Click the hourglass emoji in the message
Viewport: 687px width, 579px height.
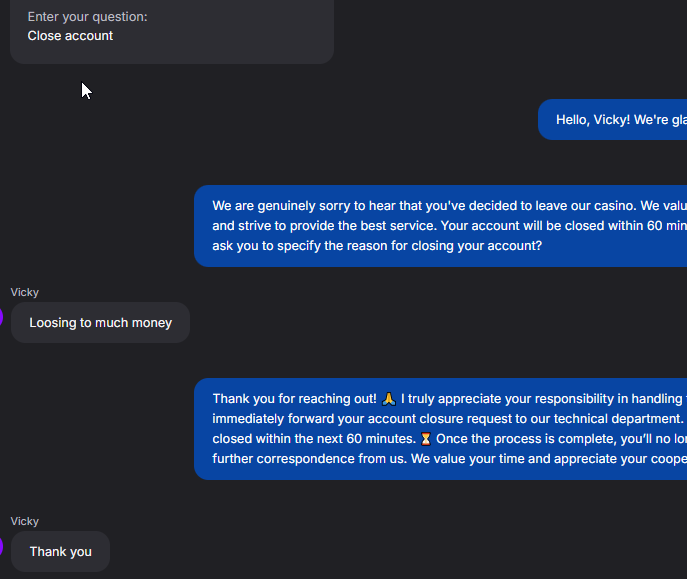tap(425, 439)
